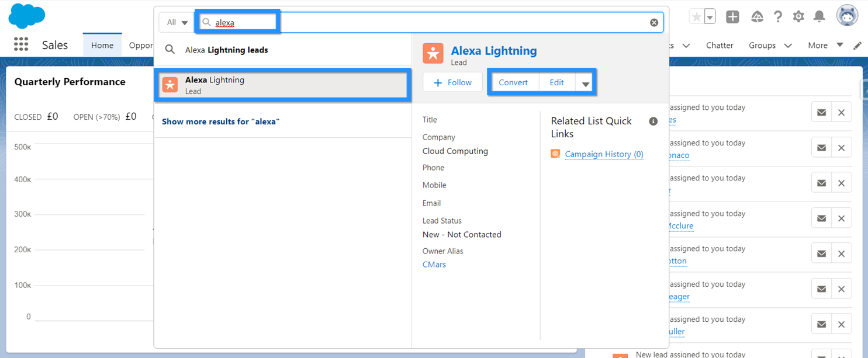Click the Edit button

(556, 82)
